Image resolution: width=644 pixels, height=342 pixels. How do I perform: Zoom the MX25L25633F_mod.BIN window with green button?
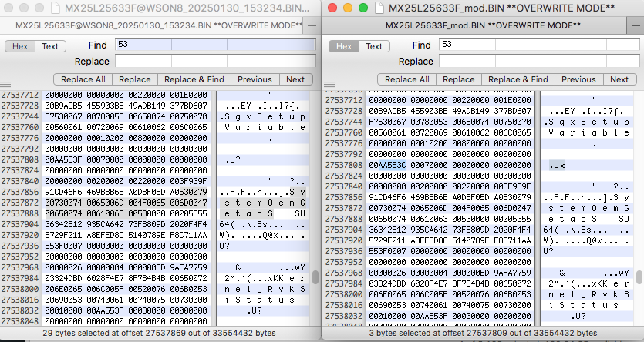click(363, 8)
